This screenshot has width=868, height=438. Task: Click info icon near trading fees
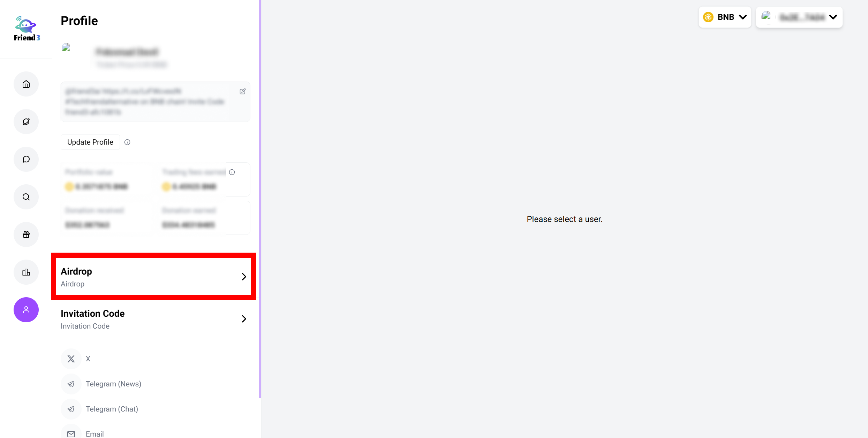232,172
